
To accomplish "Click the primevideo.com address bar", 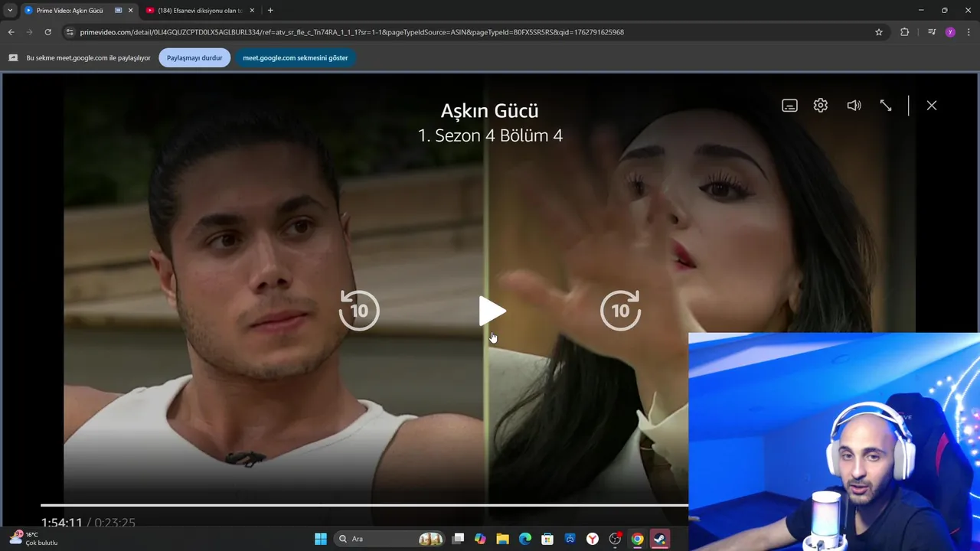I will [475, 32].
